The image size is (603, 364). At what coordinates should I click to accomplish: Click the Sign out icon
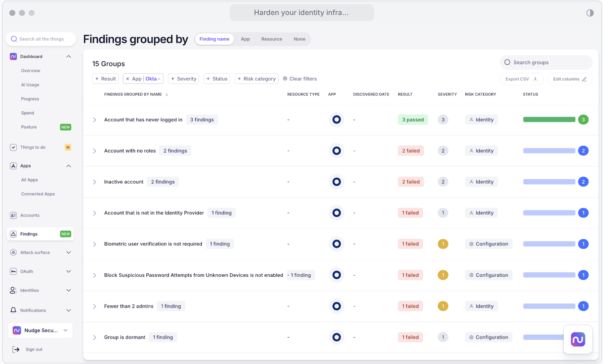(x=16, y=349)
